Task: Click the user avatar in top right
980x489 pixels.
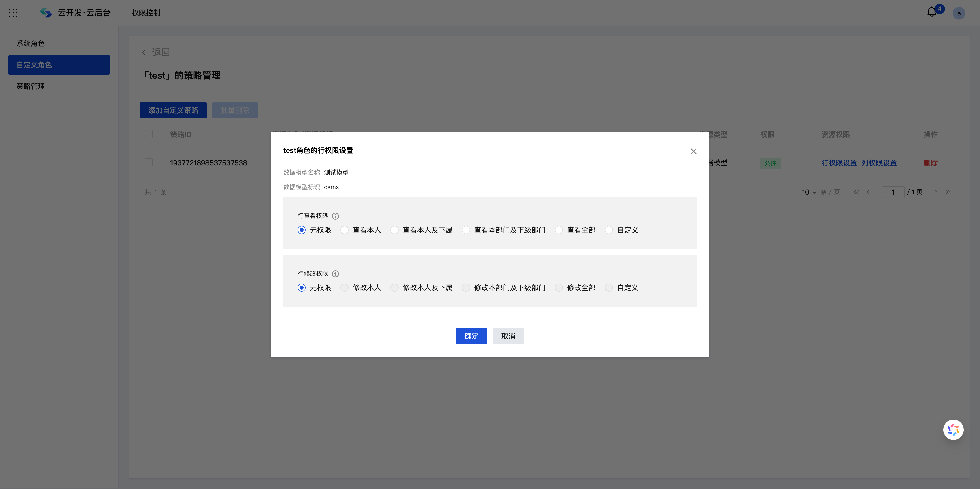Action: [959, 13]
